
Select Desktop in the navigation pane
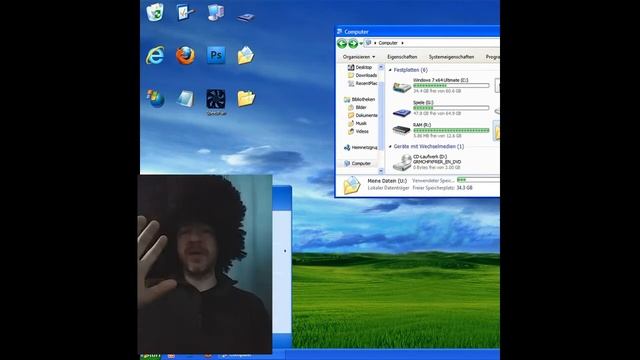[x=360, y=67]
